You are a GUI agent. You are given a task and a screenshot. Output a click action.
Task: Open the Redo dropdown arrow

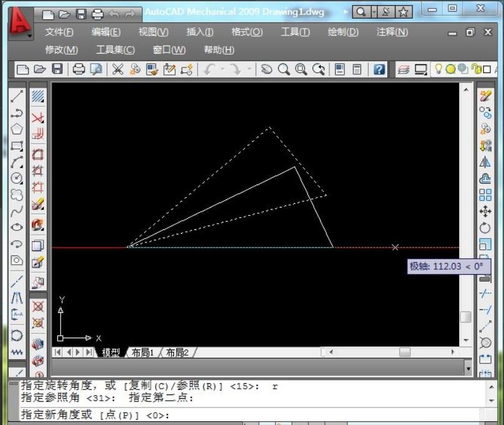coord(250,69)
